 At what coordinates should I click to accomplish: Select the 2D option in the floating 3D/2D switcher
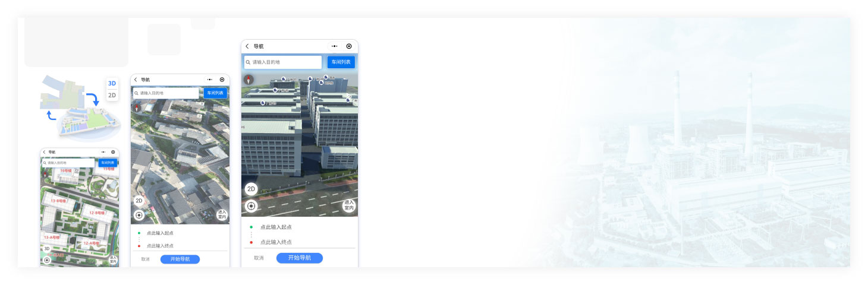pos(112,95)
